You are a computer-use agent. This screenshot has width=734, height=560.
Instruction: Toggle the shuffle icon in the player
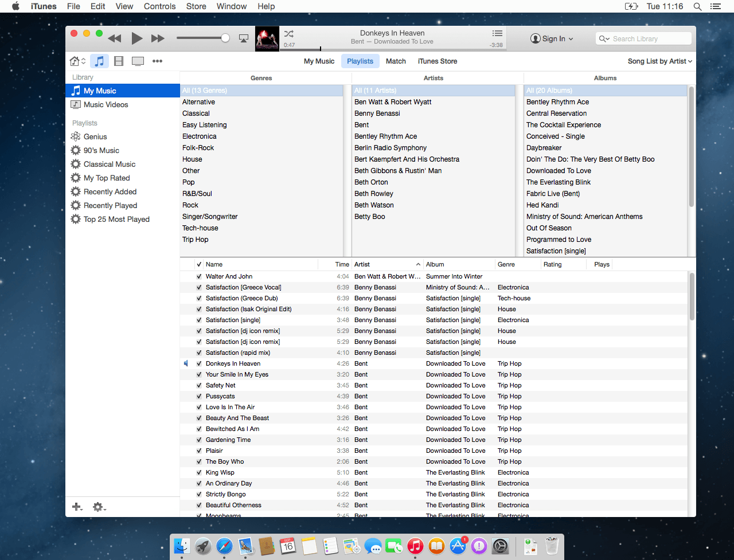pyautogui.click(x=289, y=34)
